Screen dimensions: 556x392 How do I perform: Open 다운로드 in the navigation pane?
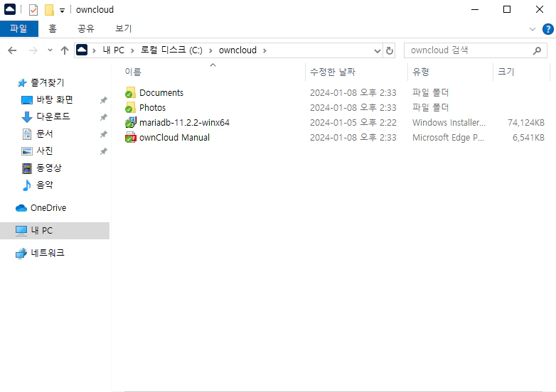coord(53,117)
